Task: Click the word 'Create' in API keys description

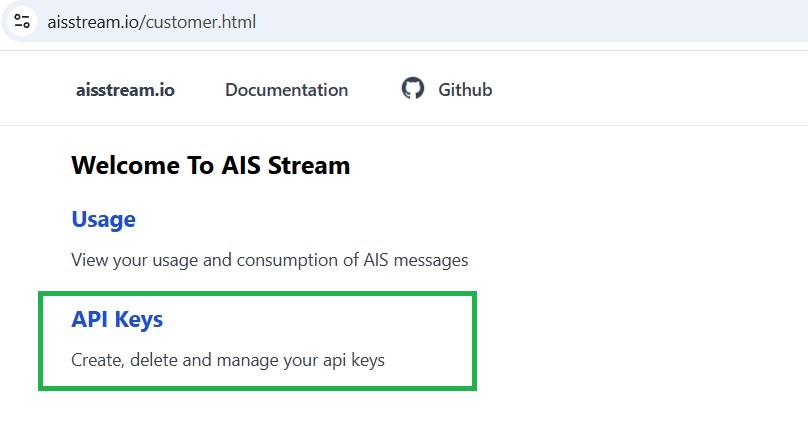Action: click(x=97, y=359)
